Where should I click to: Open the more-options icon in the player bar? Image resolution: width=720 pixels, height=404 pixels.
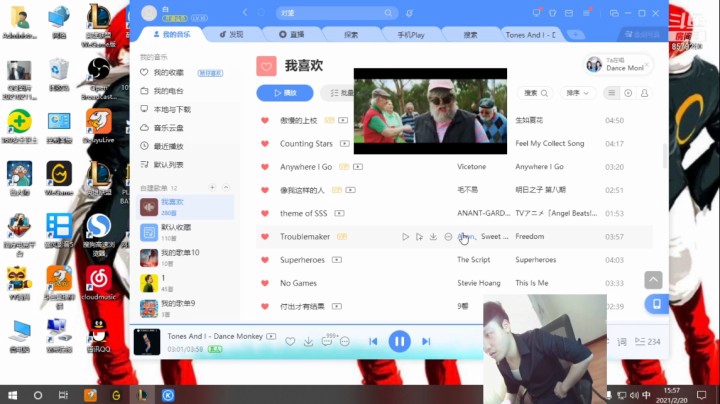click(345, 342)
